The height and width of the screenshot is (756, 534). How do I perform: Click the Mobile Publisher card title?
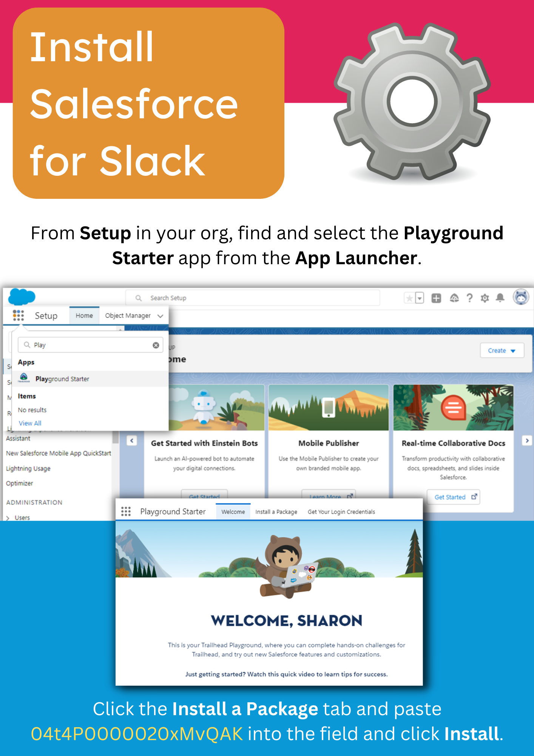coord(329,443)
